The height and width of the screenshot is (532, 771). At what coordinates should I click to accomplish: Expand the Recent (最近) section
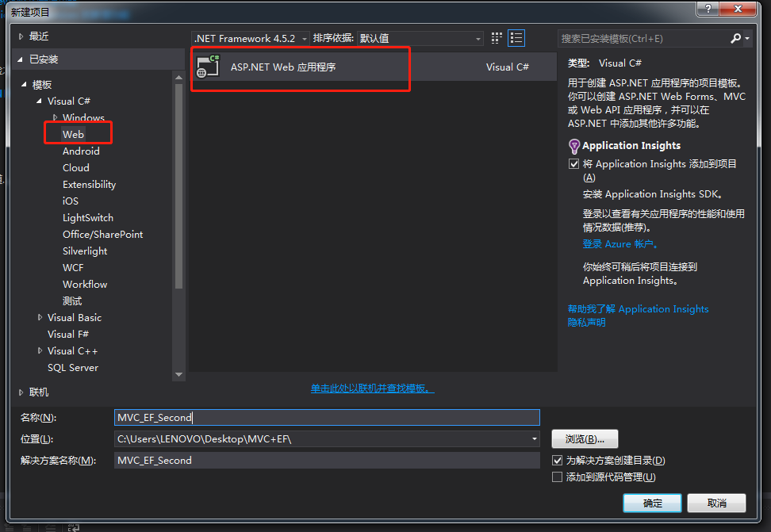pyautogui.click(x=21, y=36)
